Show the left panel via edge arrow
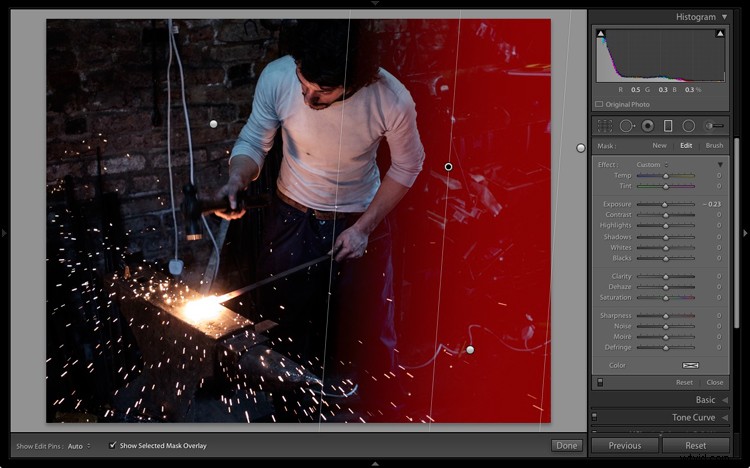 (x=4, y=233)
